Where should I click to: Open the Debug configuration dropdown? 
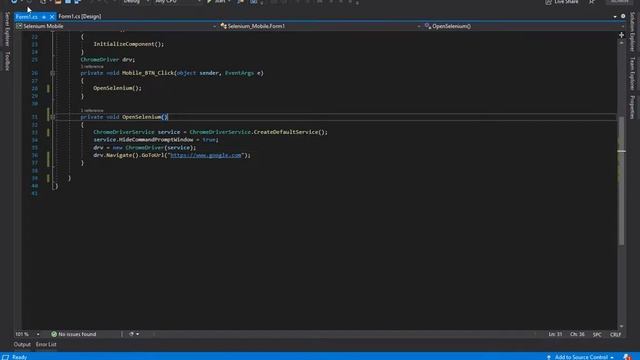click(x=136, y=2)
